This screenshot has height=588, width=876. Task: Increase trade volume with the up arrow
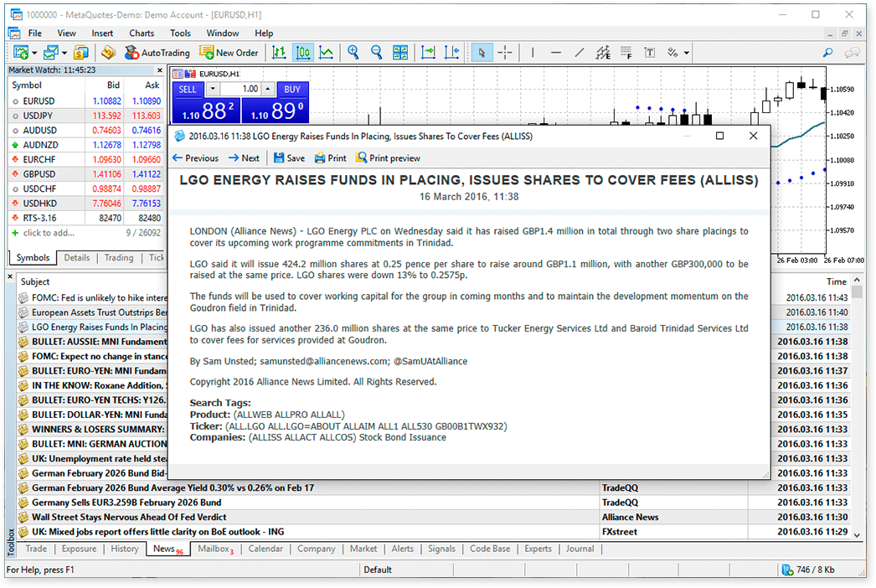pos(268,89)
